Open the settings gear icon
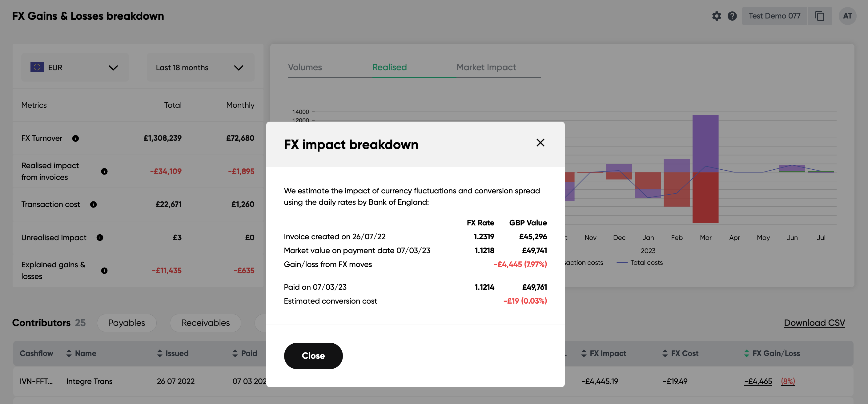The image size is (868, 404). tap(717, 16)
